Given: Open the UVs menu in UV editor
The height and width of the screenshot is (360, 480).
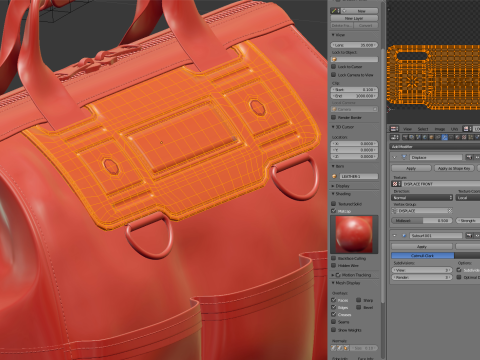Looking at the screenshot, I should (454, 129).
